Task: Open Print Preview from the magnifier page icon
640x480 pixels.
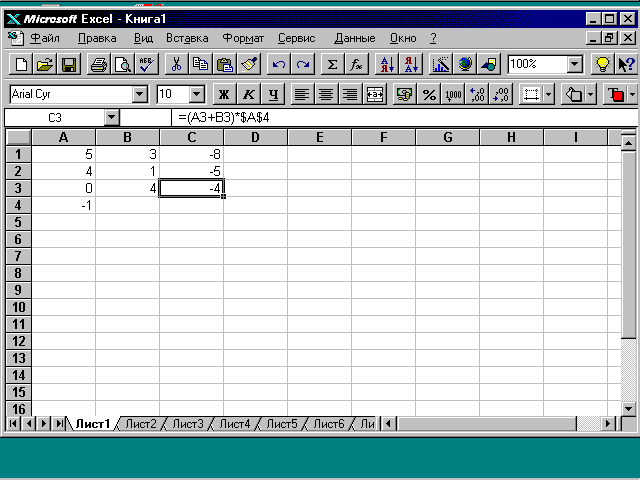Action: point(122,64)
